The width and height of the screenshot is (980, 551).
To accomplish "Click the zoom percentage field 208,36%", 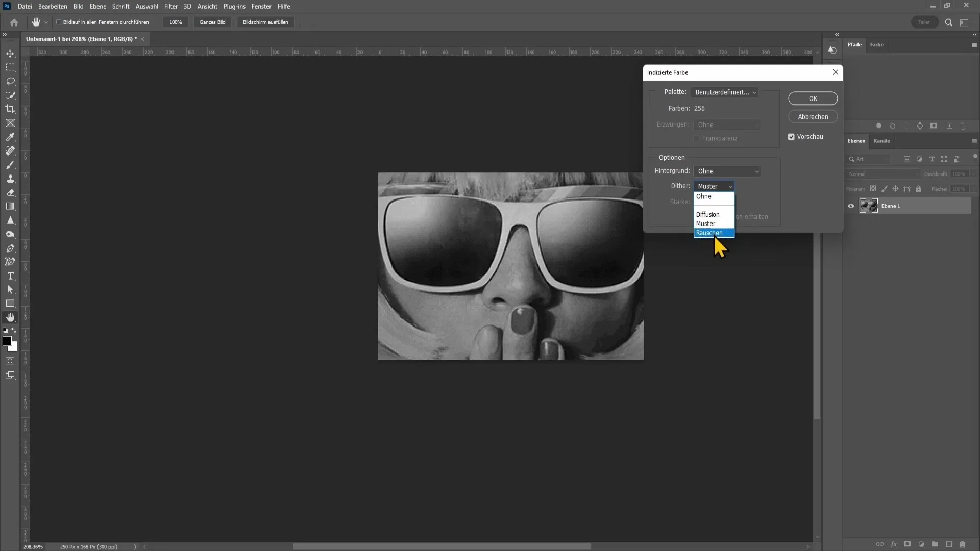I will (x=33, y=547).
